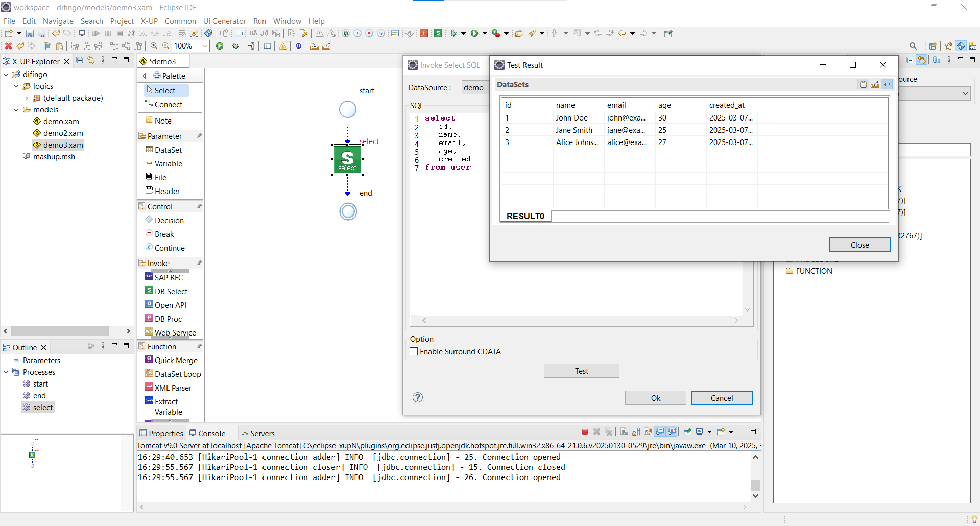980x526 pixels.
Task: Expand the default package node
Action: pyautogui.click(x=27, y=98)
